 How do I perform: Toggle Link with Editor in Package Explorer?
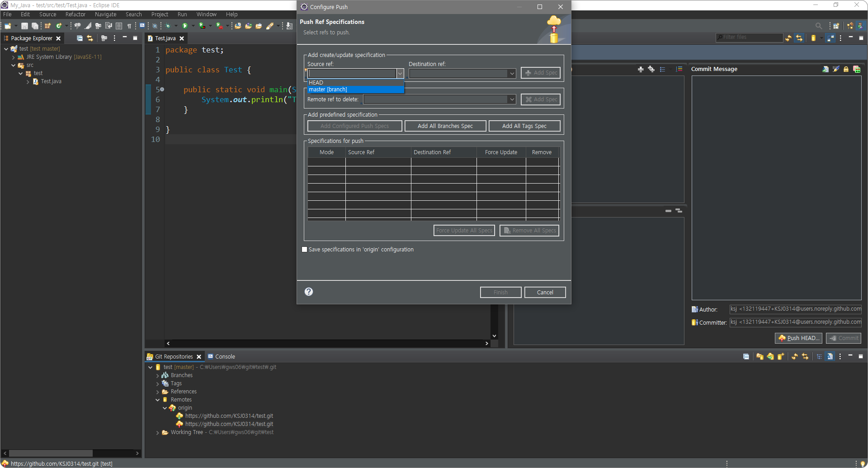coord(90,38)
